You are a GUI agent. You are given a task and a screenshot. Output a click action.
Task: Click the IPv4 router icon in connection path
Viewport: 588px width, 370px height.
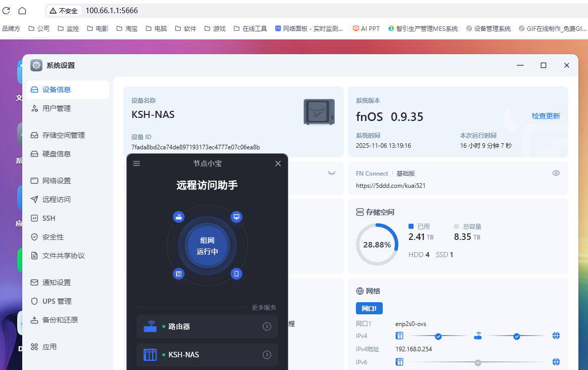pyautogui.click(x=478, y=336)
